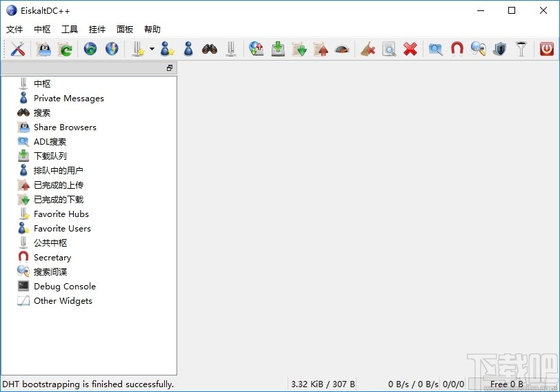Click the open own file list icon
The width and height of the screenshot is (560, 392).
coord(43,49)
